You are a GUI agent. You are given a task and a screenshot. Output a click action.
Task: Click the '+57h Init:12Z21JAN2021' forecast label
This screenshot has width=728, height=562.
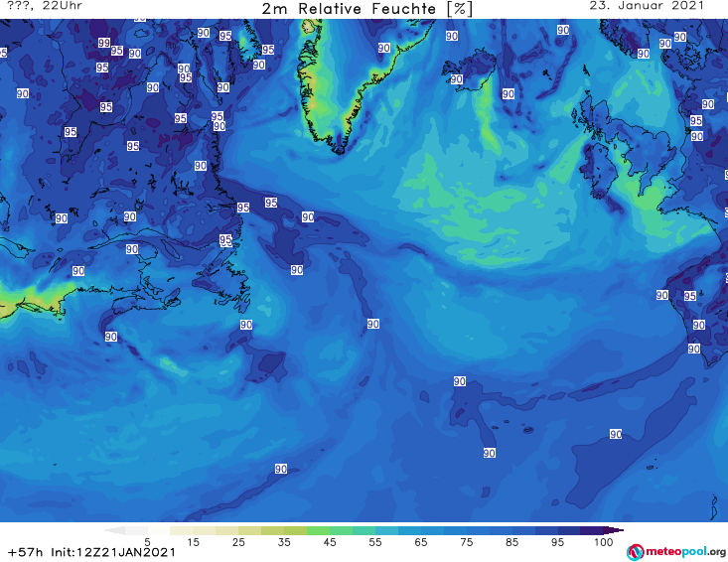point(92,552)
